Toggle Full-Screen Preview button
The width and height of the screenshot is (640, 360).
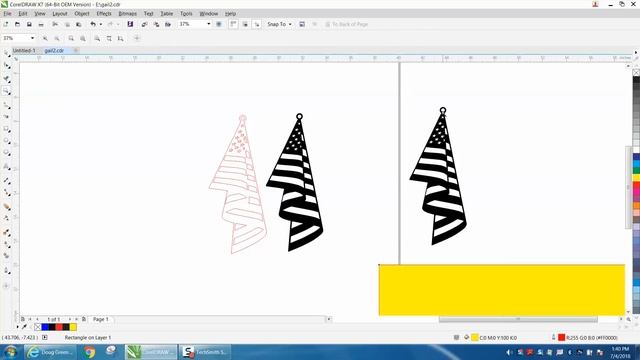point(219,24)
